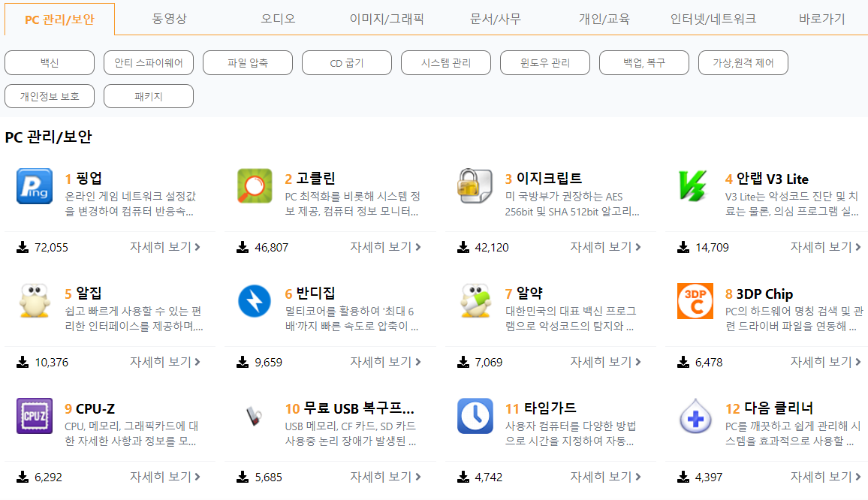868x500 pixels.
Task: Open the 바로가기 tab
Action: [x=821, y=19]
